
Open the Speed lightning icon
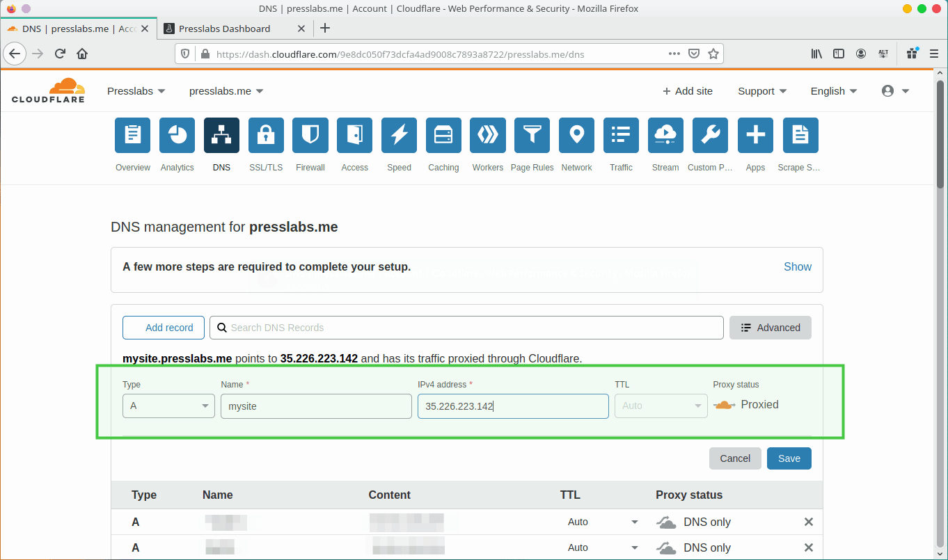[x=399, y=135]
